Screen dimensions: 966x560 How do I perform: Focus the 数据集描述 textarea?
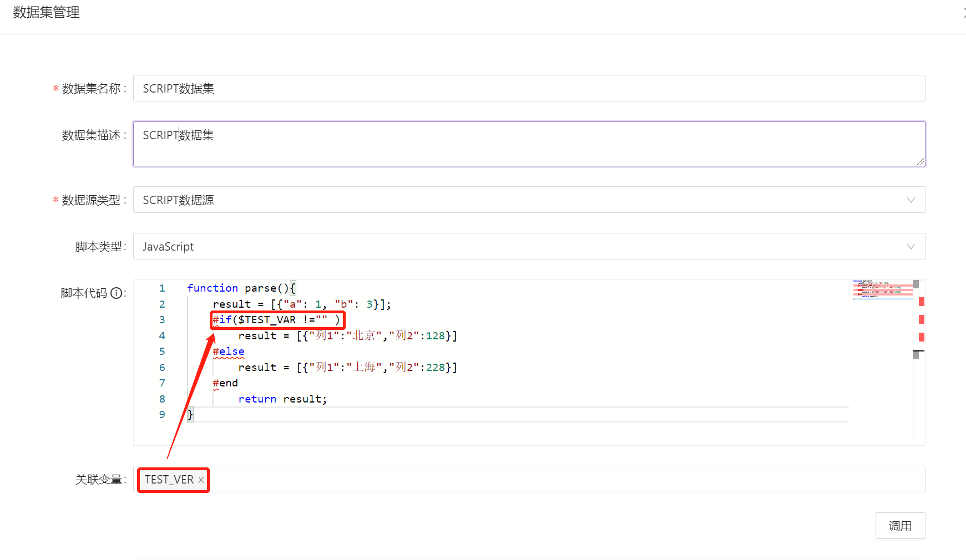(x=529, y=144)
